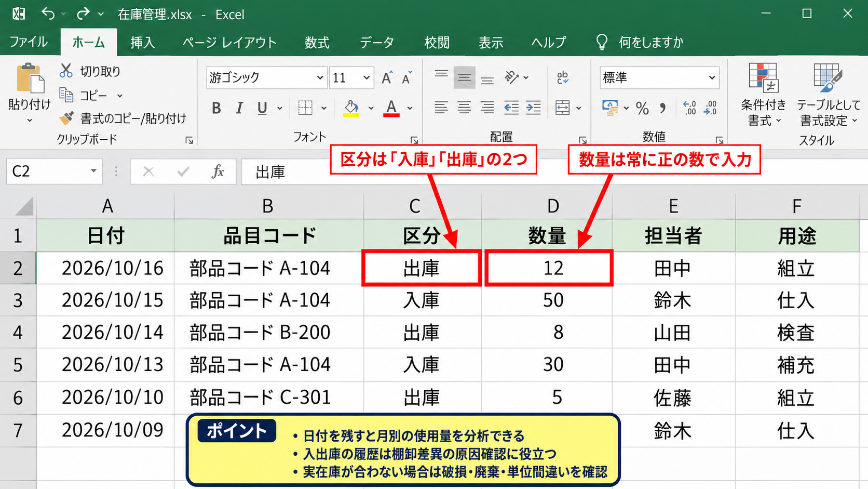Click the 何をしますか search box

[651, 42]
